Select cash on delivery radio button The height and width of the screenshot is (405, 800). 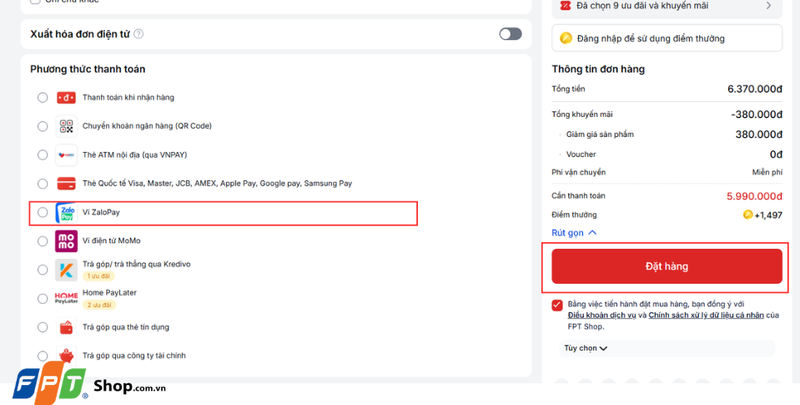click(x=43, y=97)
